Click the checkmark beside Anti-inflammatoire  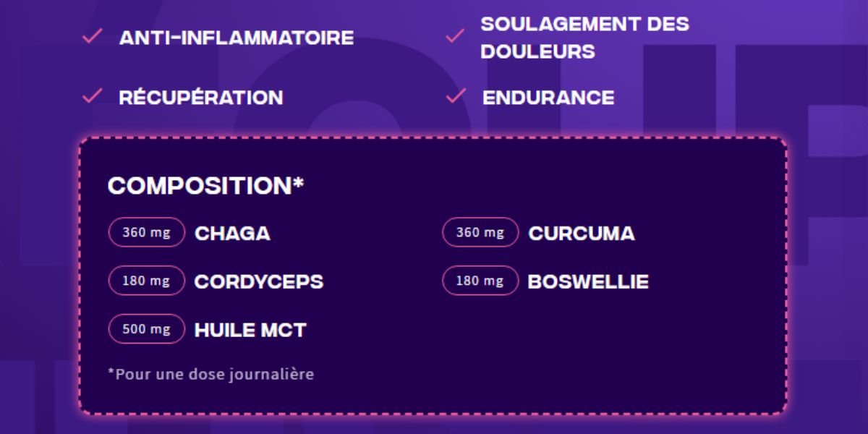pyautogui.click(x=92, y=37)
